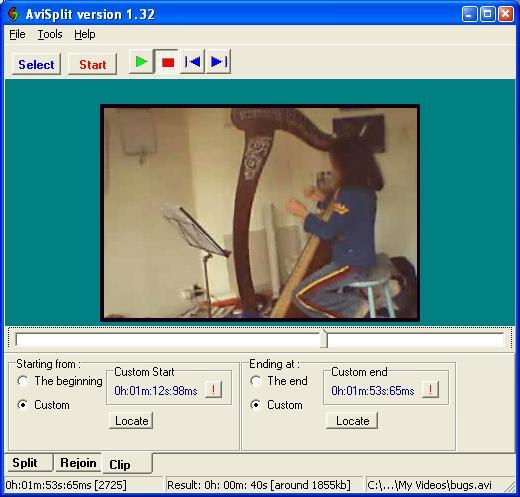The image size is (520, 497).
Task: Open the File menu
Action: pos(17,34)
